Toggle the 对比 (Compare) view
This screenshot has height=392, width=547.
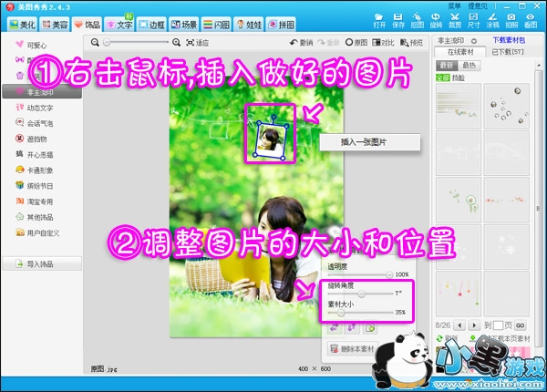click(x=386, y=42)
